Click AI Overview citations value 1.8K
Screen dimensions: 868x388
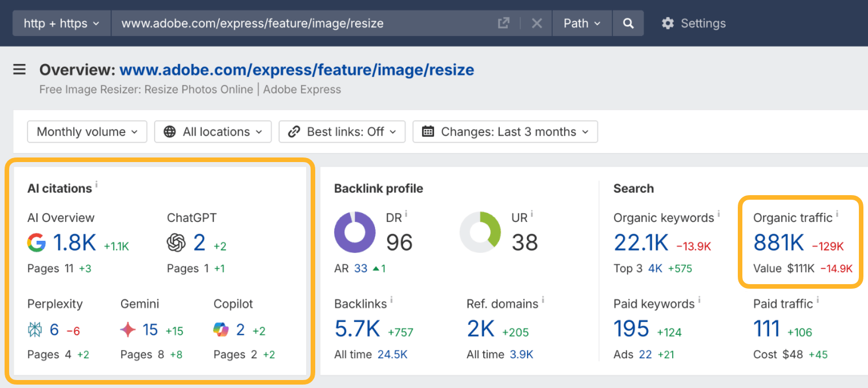click(x=75, y=243)
